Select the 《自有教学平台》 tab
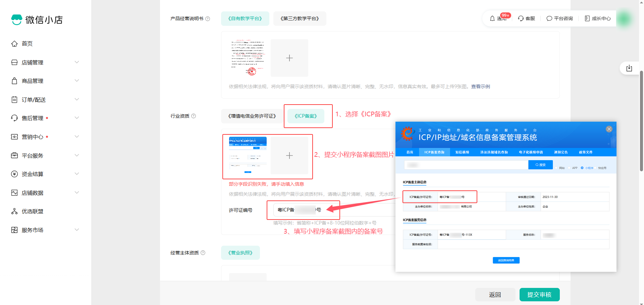The width and height of the screenshot is (644, 305). 245,18
